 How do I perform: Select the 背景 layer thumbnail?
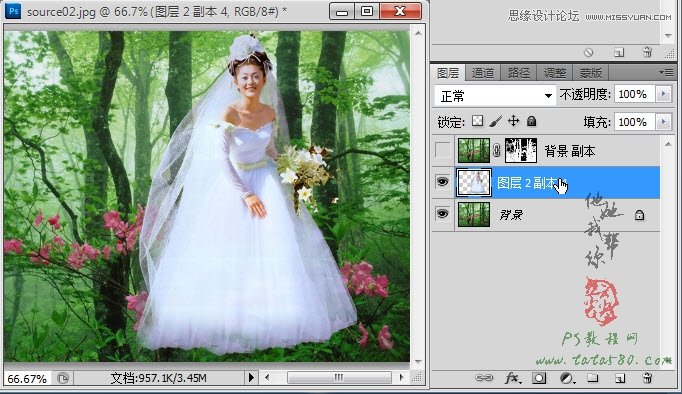click(x=474, y=214)
